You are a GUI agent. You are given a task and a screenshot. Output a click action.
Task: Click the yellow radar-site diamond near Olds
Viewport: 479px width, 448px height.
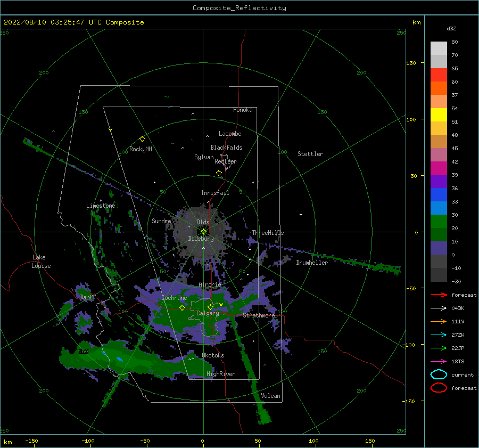coord(203,232)
